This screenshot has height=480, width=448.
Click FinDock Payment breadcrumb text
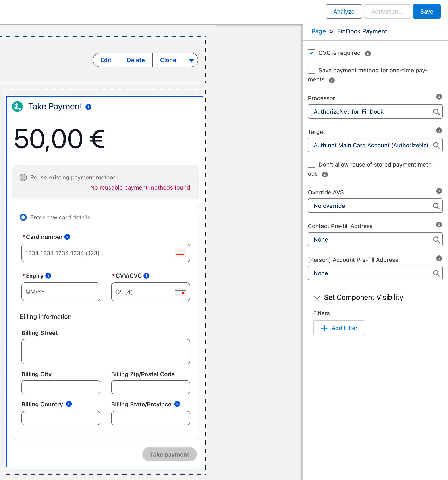click(362, 31)
